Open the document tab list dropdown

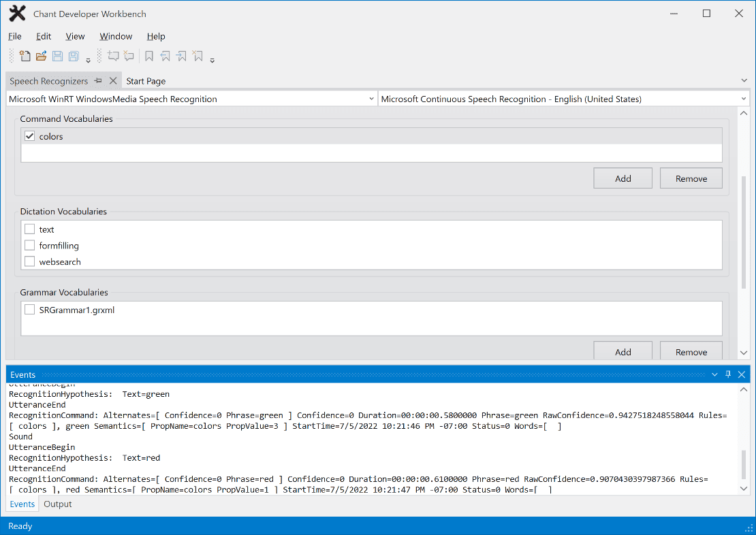tap(744, 80)
